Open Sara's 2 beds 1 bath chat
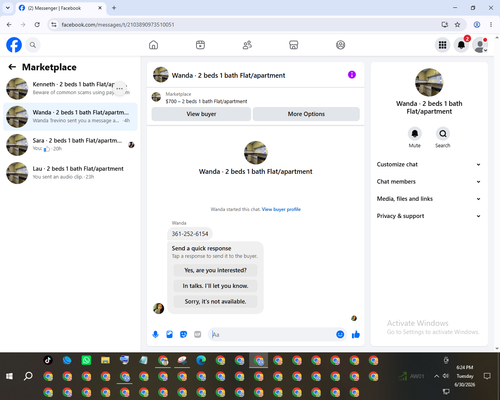Viewport: 500px width, 400px height. tap(70, 145)
